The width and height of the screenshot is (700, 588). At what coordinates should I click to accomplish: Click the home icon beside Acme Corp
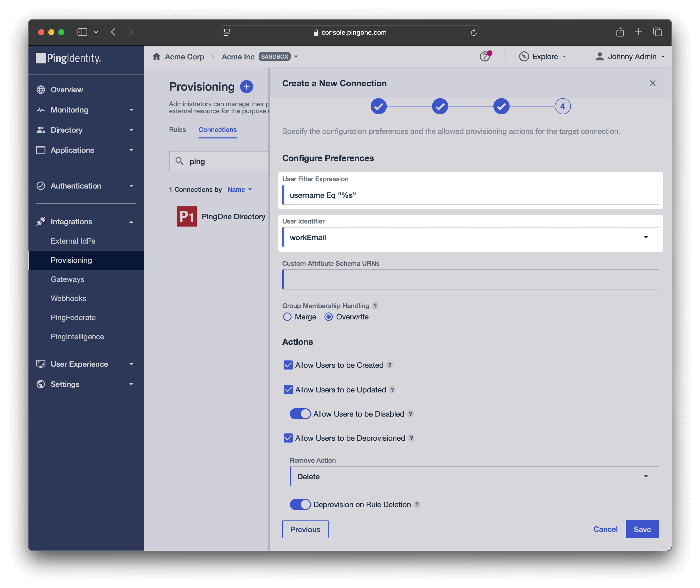156,56
